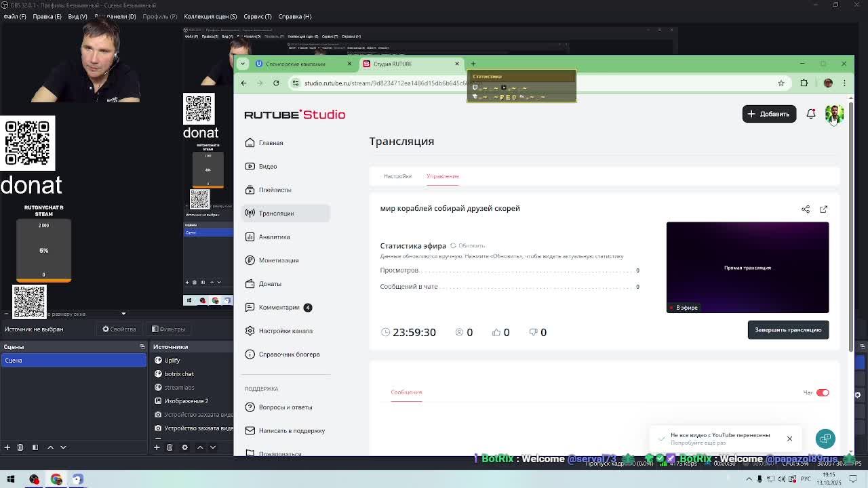The image size is (868, 488).
Task: Move scene down with the arrow
Action: click(x=63, y=447)
